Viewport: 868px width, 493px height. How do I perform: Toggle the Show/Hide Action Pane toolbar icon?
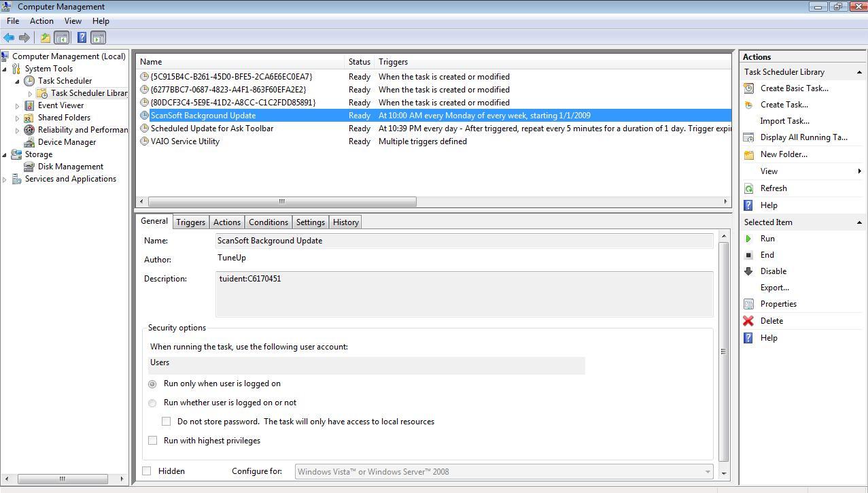pos(98,38)
